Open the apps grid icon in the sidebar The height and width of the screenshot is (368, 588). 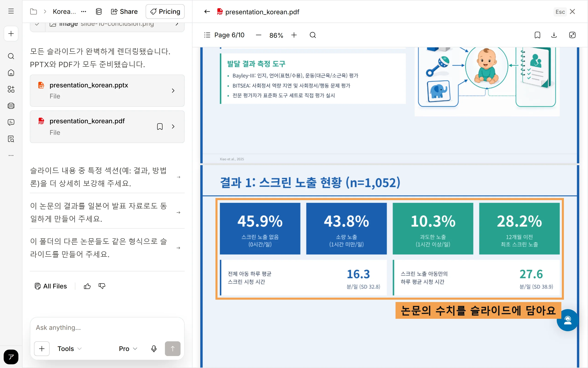point(11,89)
